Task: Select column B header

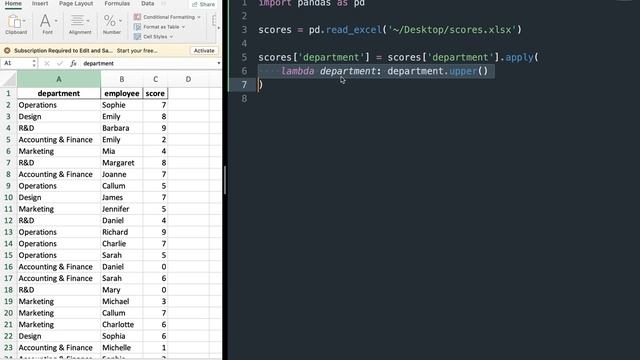Action: pyautogui.click(x=122, y=79)
